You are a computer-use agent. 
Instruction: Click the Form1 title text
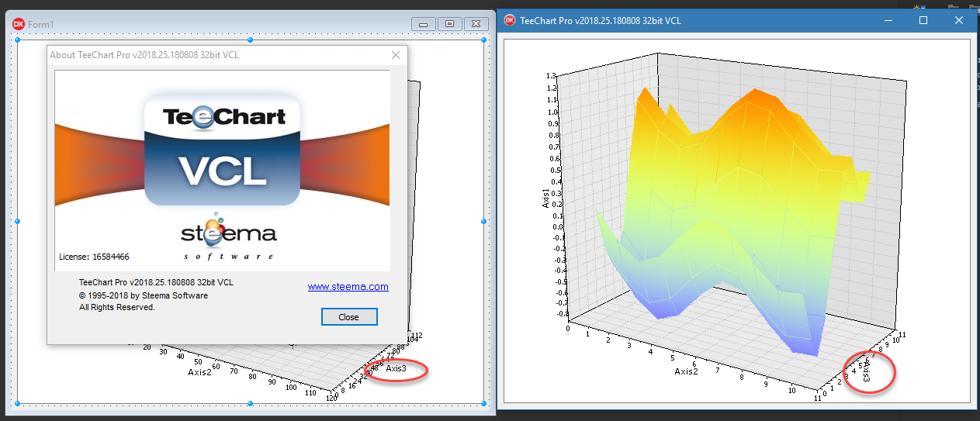pyautogui.click(x=41, y=25)
